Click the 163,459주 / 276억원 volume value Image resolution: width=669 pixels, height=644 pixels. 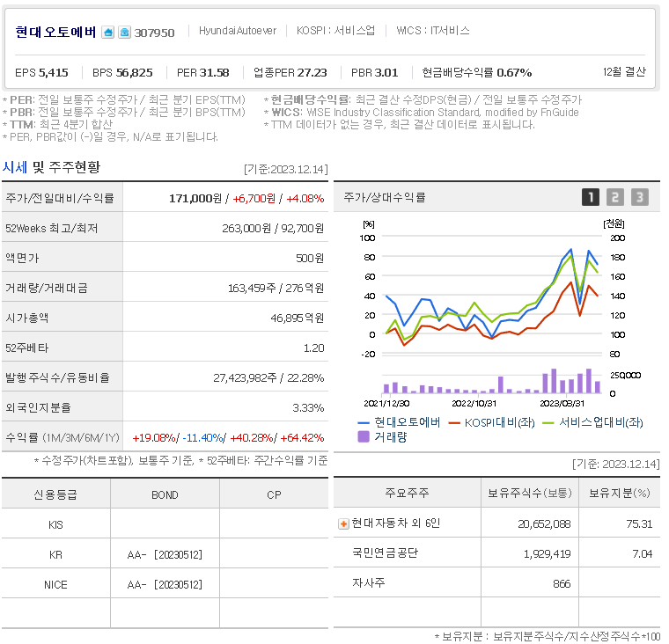[276, 289]
